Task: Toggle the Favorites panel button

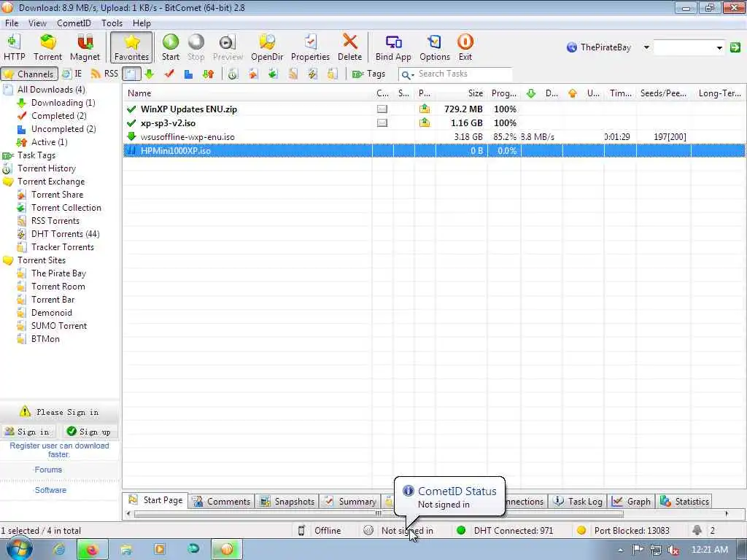Action: point(131,47)
